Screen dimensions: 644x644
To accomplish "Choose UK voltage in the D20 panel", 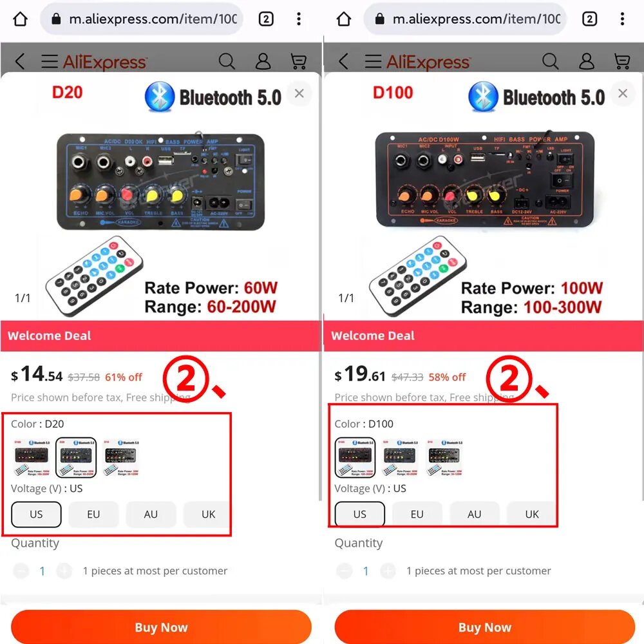I will coord(207,514).
